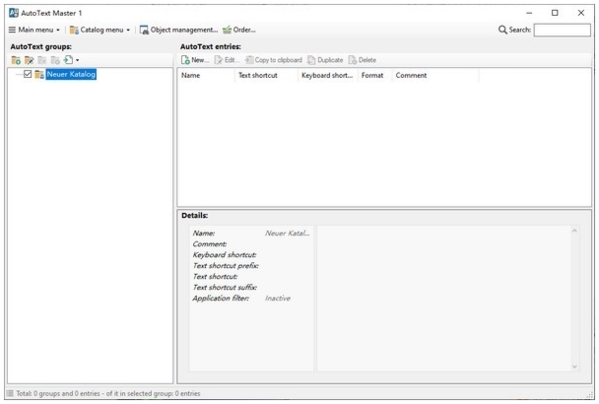Create a New AutoText entry
Image resolution: width=599 pixels, height=404 pixels.
(195, 60)
